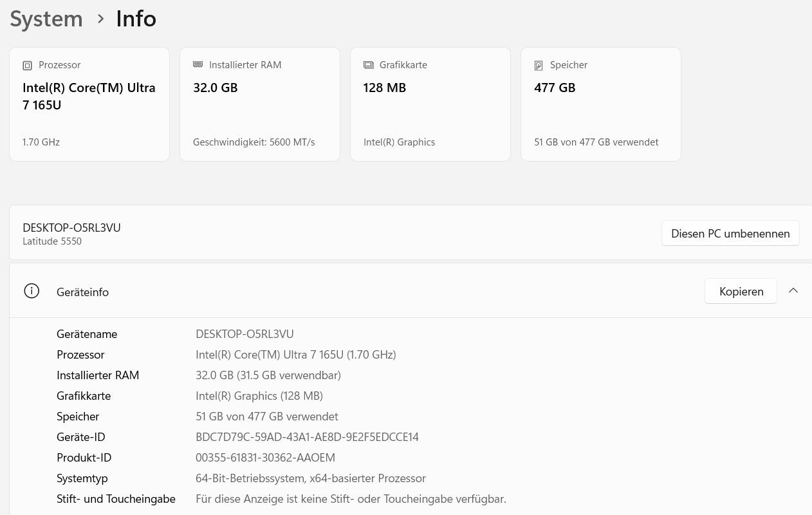
Task: Click the Installierter RAM row label
Action: coord(98,375)
